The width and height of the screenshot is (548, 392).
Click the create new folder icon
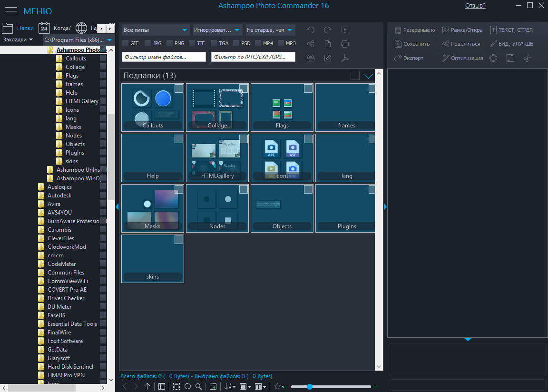213,386
